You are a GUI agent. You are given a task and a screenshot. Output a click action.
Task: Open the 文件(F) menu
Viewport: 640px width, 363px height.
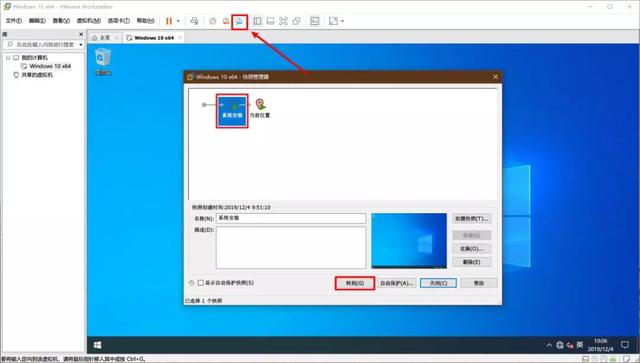coord(13,21)
